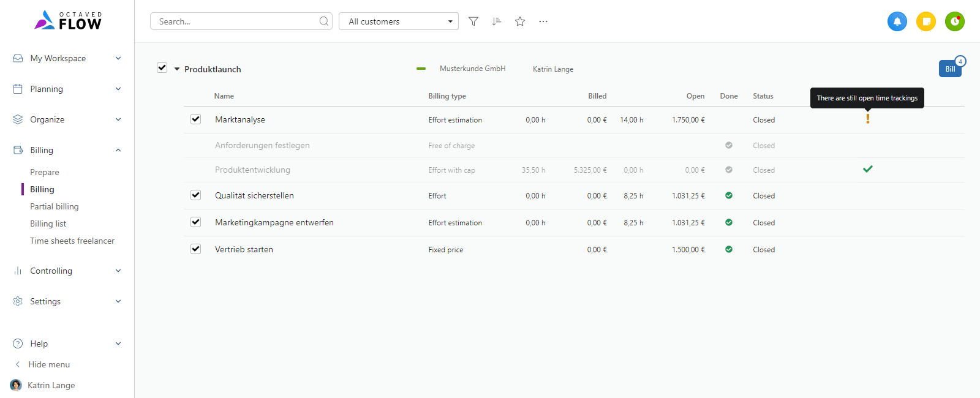Image resolution: width=980 pixels, height=398 pixels.
Task: Open the green time tracking icon
Action: pyautogui.click(x=954, y=21)
